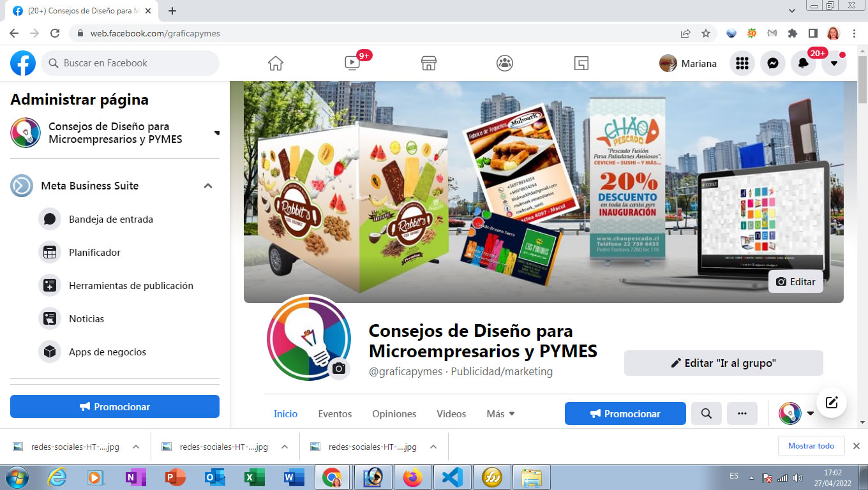Open Outlook from the taskbar
Viewport: 868px width, 490px height.
214,477
